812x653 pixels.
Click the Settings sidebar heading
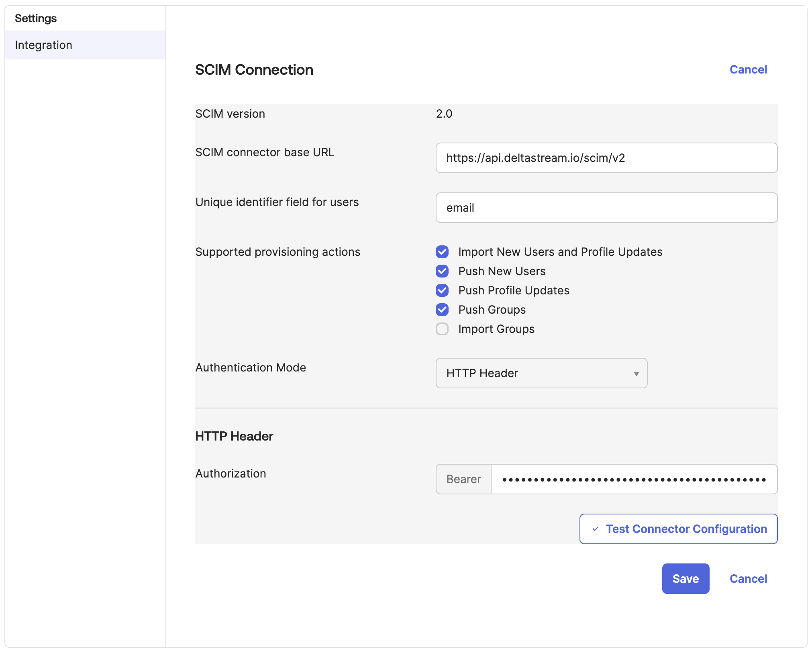pyautogui.click(x=36, y=18)
